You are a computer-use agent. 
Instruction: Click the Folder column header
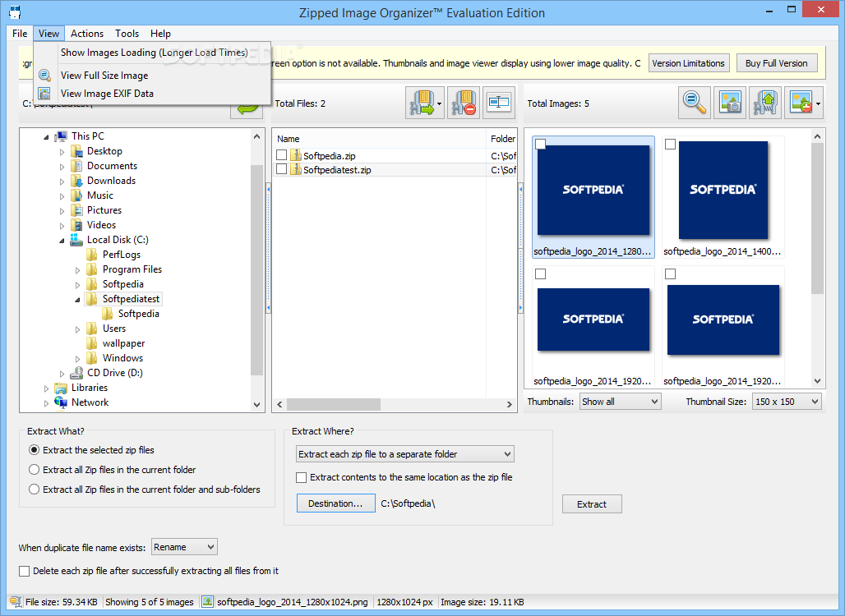[x=501, y=138]
